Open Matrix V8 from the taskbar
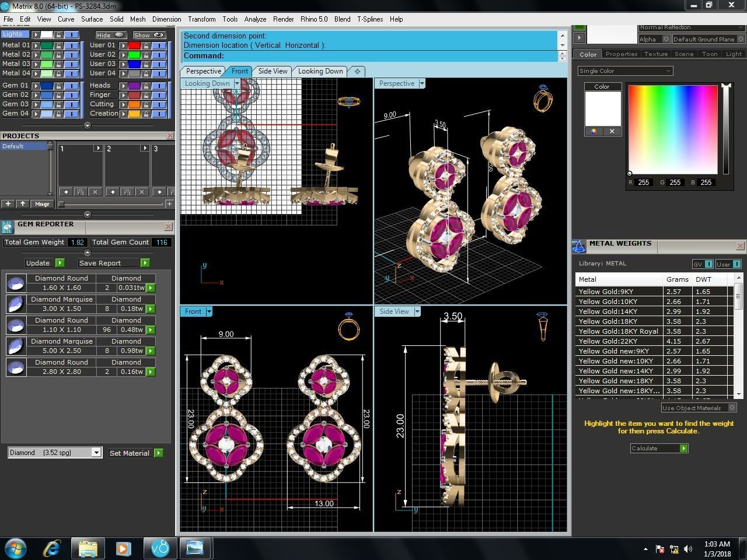This screenshot has width=747, height=560. click(x=160, y=548)
